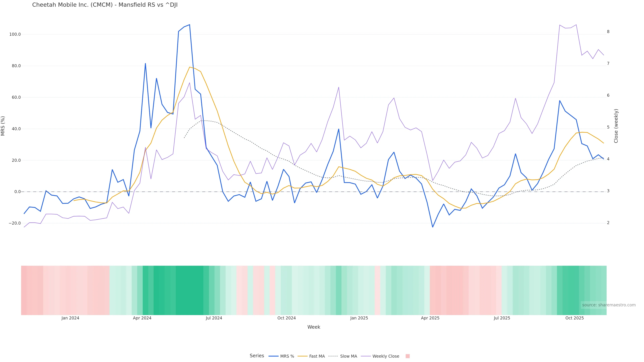Select the Oct 2025 x-axis label

click(x=575, y=318)
